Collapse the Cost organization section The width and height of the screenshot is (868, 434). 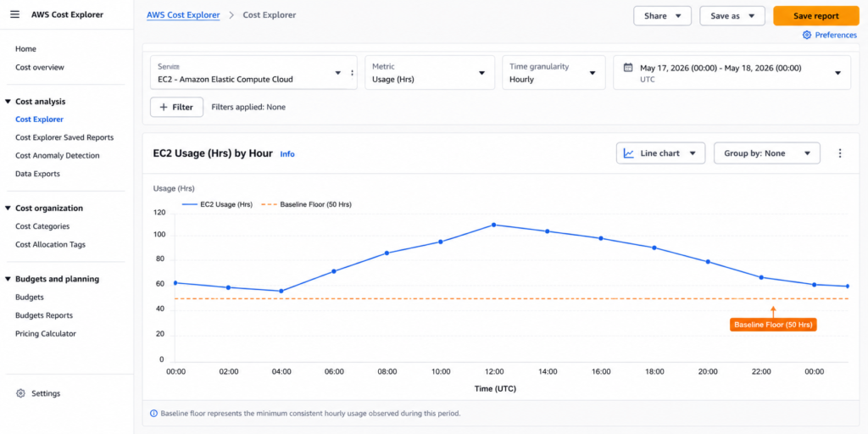(8, 209)
